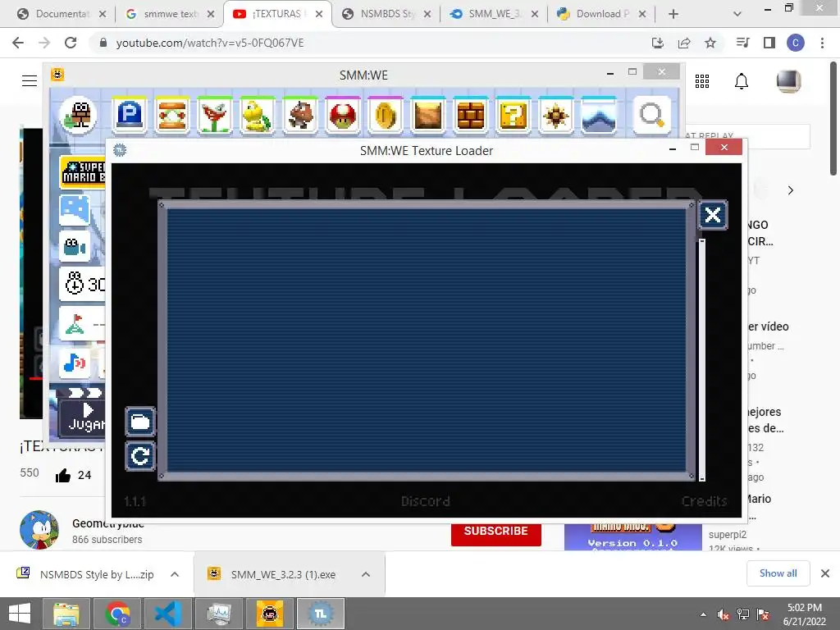Click the Mario eraser character icon
This screenshot has width=840, height=630.
point(79,115)
